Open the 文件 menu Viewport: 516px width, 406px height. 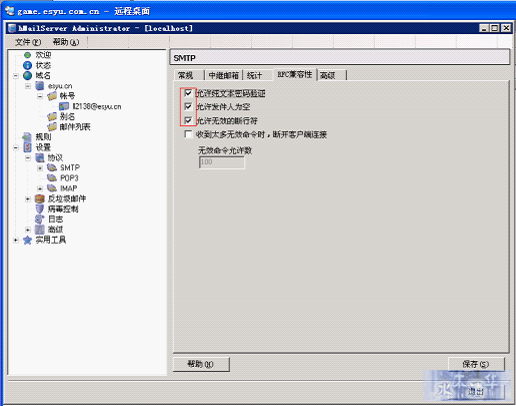(x=28, y=42)
